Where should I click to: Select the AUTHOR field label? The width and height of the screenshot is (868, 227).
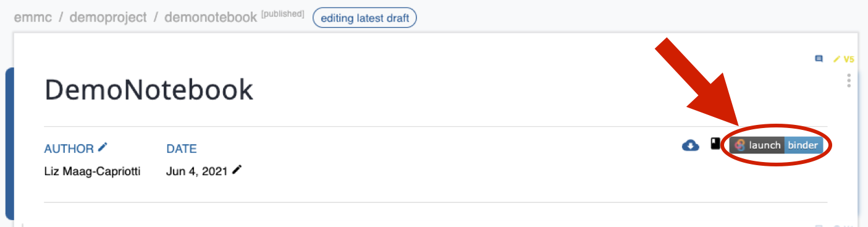pyautogui.click(x=69, y=148)
